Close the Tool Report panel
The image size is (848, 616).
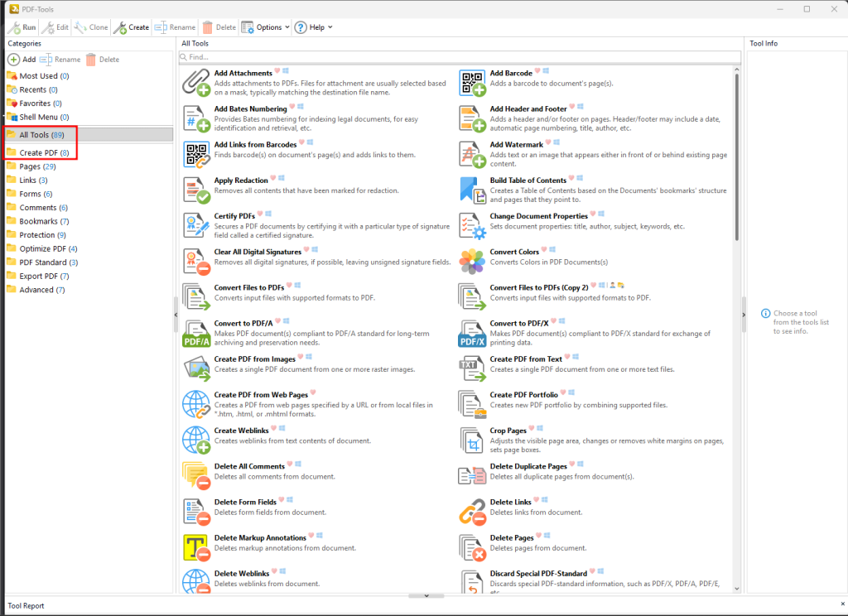coord(842,604)
